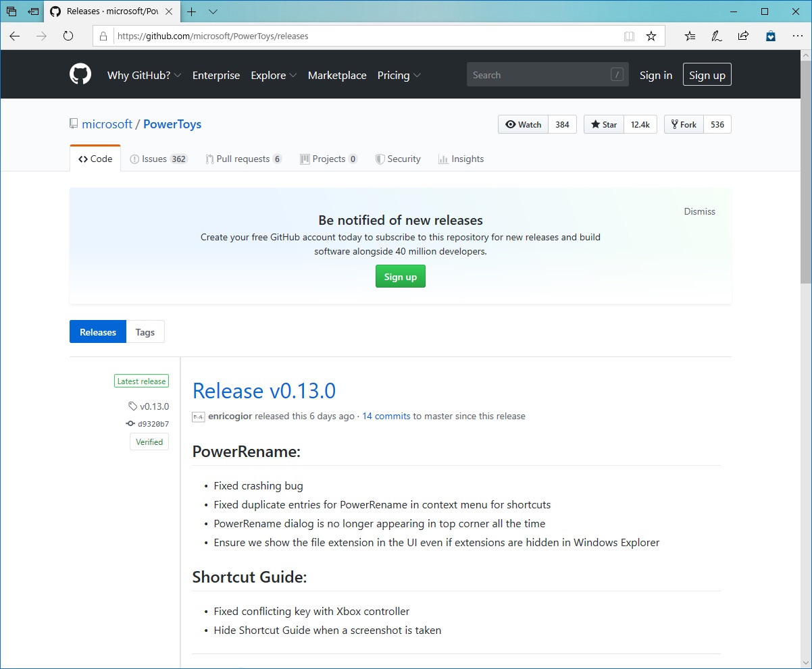The image size is (812, 669).
Task: Open the Security tab
Action: (x=398, y=159)
